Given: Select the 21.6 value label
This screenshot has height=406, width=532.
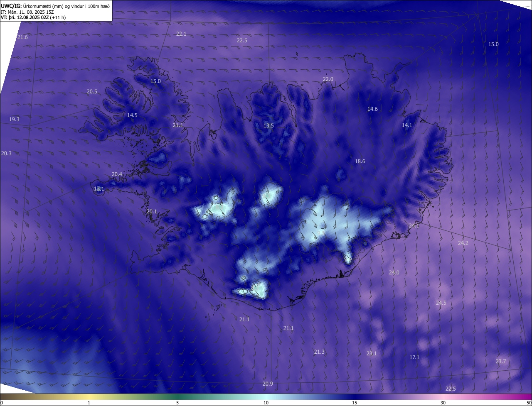Looking at the screenshot, I should point(22,37).
